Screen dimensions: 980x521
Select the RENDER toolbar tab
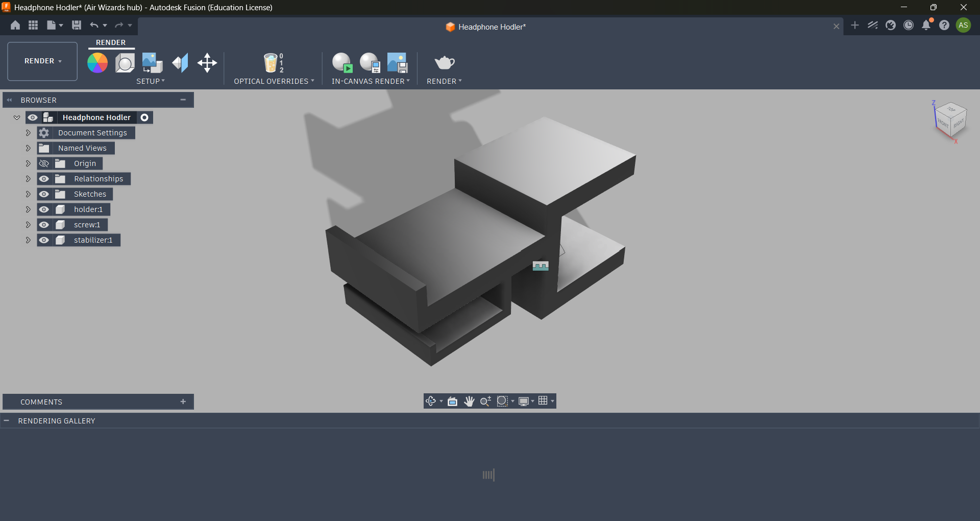pos(111,42)
